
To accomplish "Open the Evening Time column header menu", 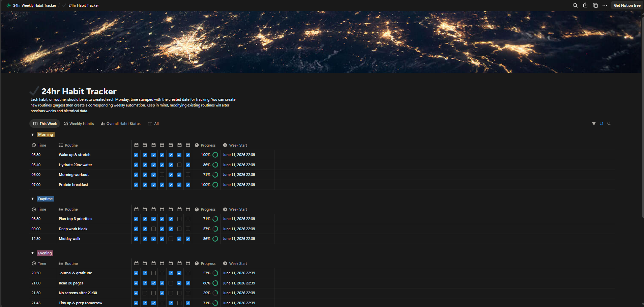I will [42, 264].
